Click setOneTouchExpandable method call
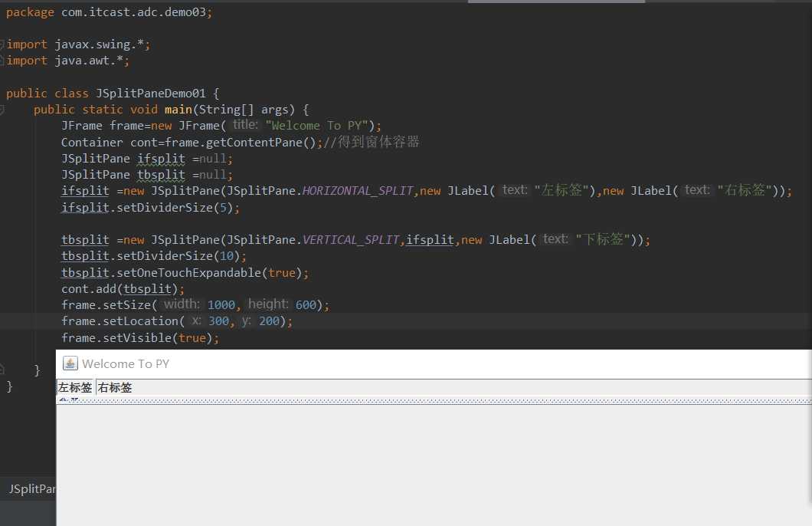Image resolution: width=812 pixels, height=526 pixels. tap(189, 273)
